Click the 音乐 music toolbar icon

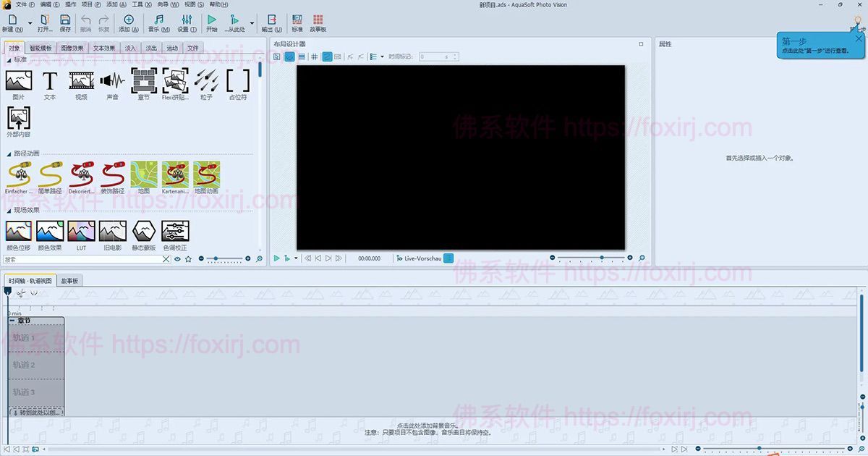(x=158, y=20)
